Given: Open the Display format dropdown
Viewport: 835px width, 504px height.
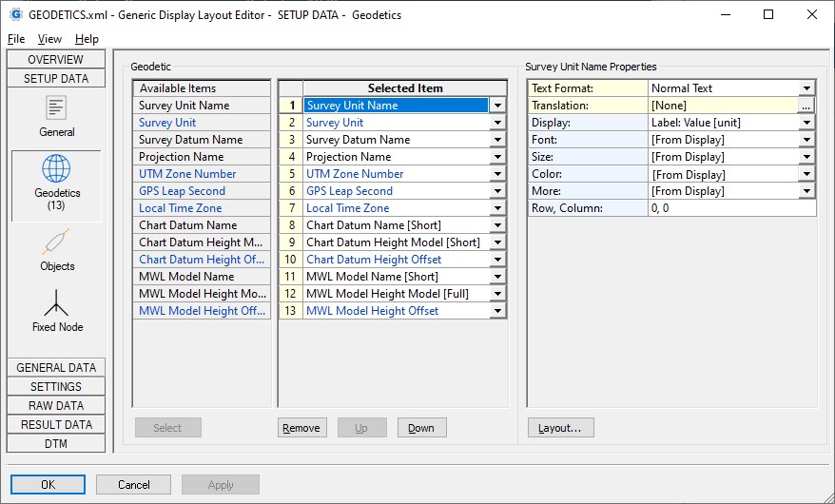Looking at the screenshot, I should pos(806,123).
